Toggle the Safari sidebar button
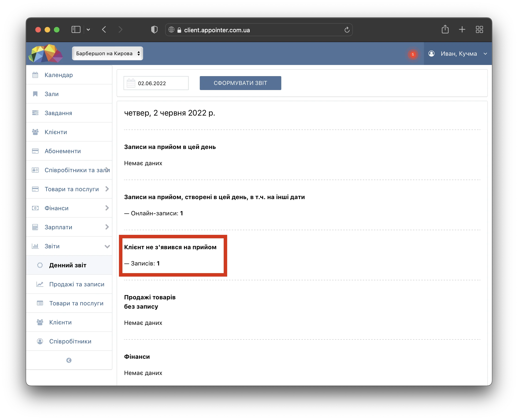The image size is (518, 420). point(76,29)
